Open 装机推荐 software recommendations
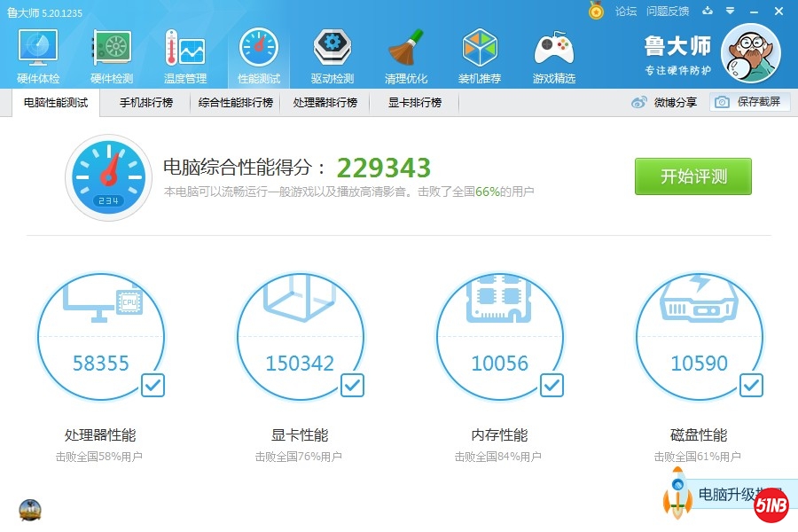This screenshot has height=532, width=798. coord(480,56)
